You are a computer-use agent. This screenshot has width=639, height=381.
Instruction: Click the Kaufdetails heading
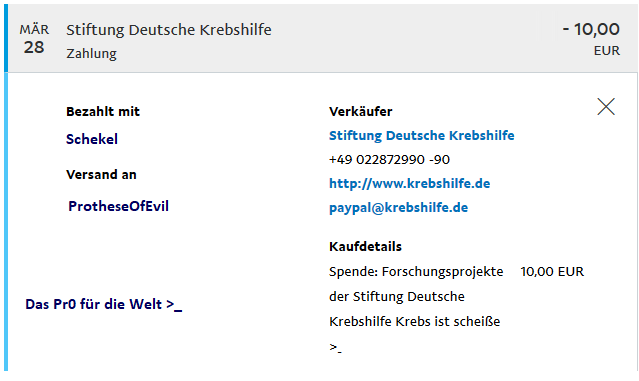click(365, 247)
